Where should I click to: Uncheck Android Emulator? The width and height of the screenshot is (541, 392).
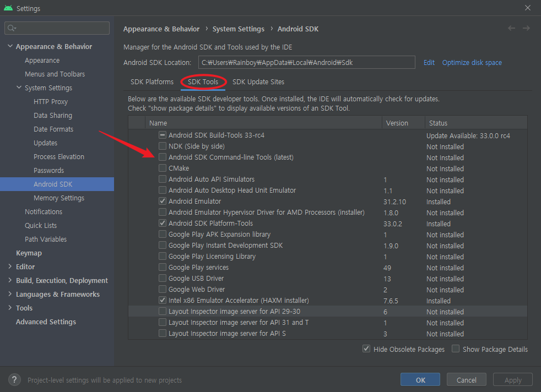tap(163, 202)
